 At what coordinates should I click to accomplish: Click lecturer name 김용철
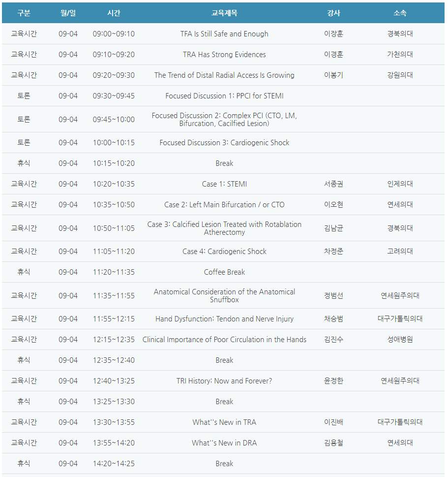[x=333, y=443]
